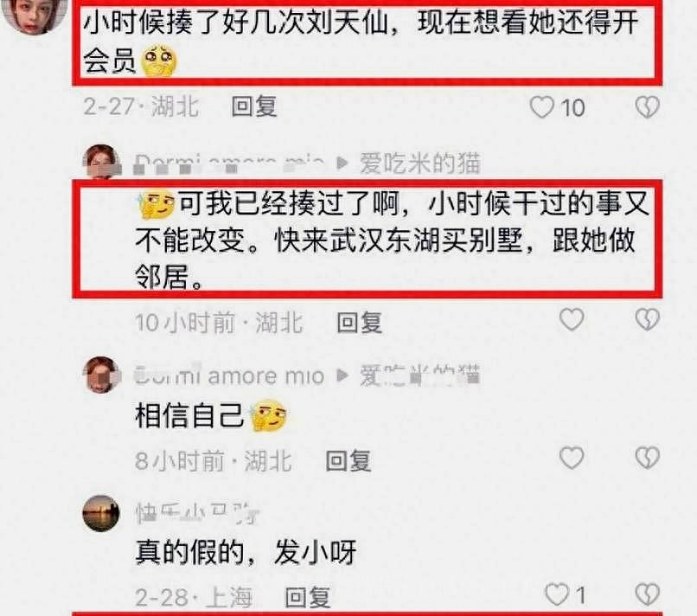This screenshot has width=697, height=616.
Task: Like the 真的假的 comment with 1 like
Action: (558, 594)
